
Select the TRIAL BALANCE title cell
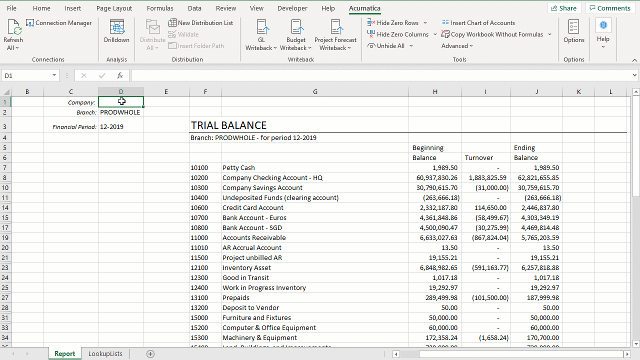(x=229, y=125)
